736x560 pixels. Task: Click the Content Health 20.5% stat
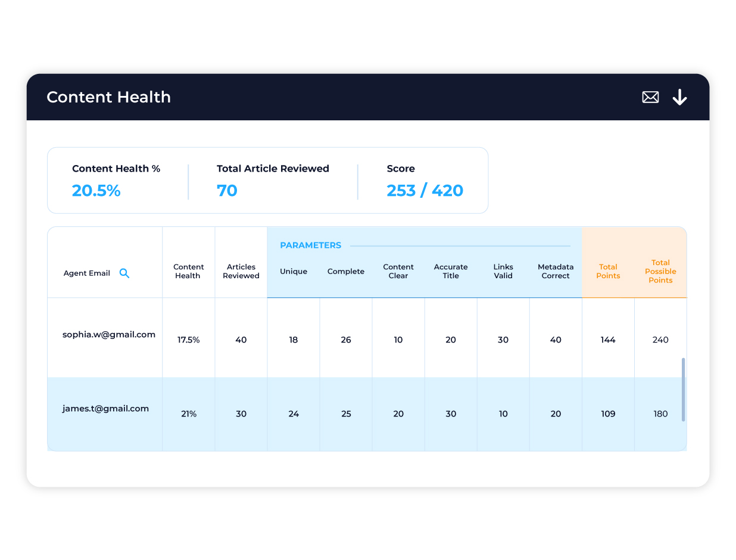(x=96, y=191)
